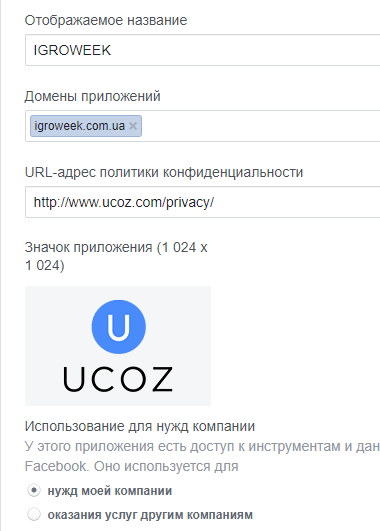Click the Домены приложений label

click(x=92, y=97)
